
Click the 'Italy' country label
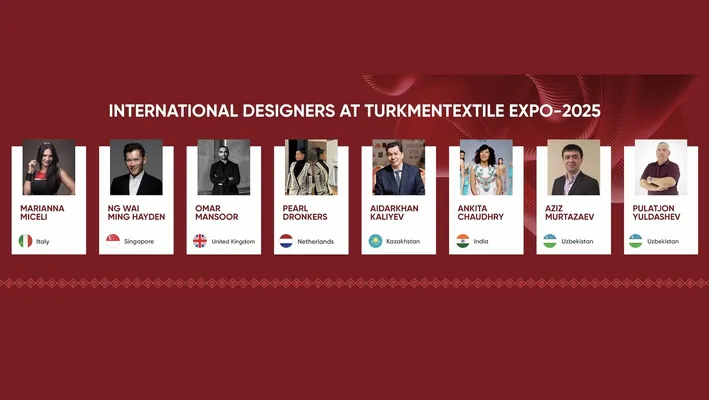click(x=43, y=241)
